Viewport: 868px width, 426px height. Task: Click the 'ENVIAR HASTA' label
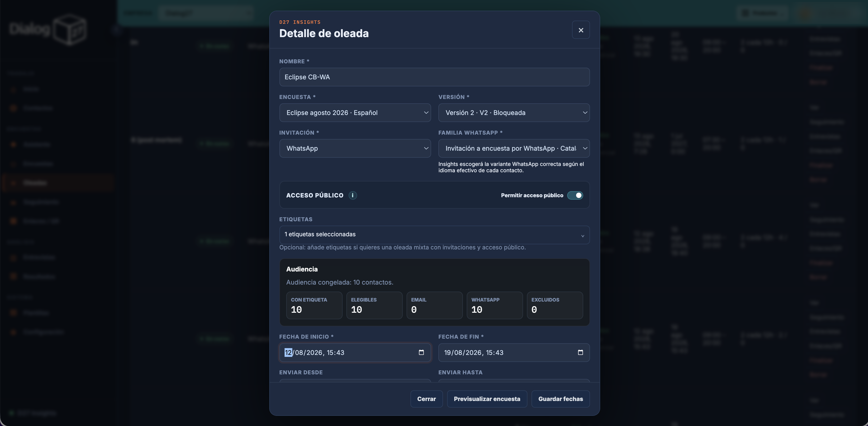pyautogui.click(x=460, y=372)
